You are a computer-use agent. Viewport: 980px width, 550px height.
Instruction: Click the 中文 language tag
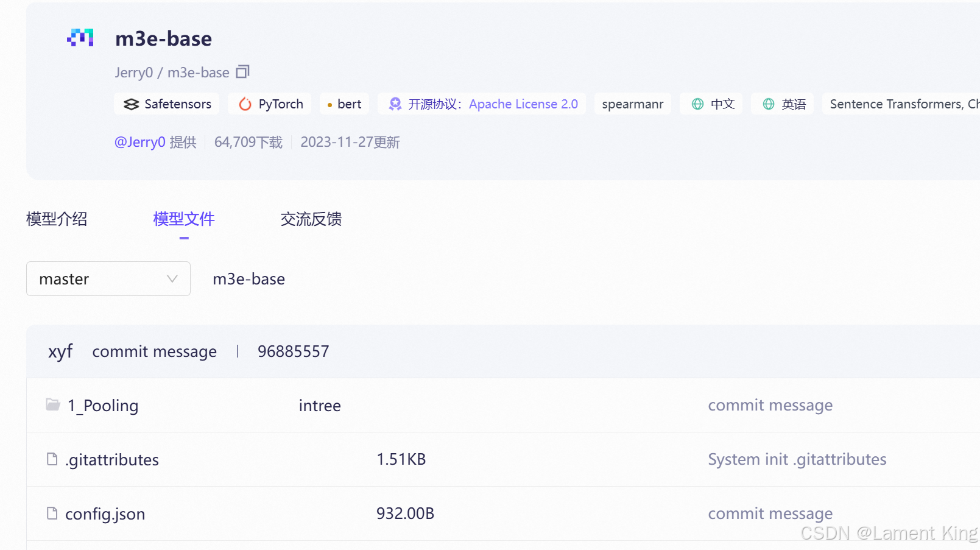[x=711, y=104]
